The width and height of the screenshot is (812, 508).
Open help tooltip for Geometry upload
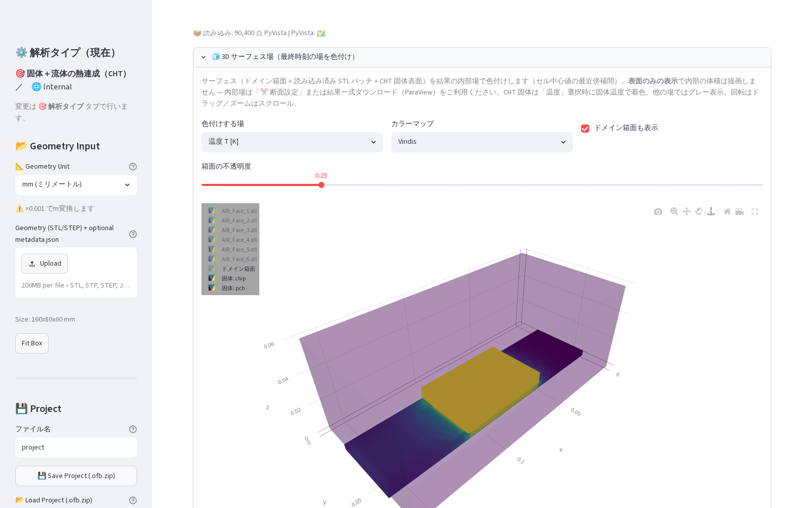(133, 234)
